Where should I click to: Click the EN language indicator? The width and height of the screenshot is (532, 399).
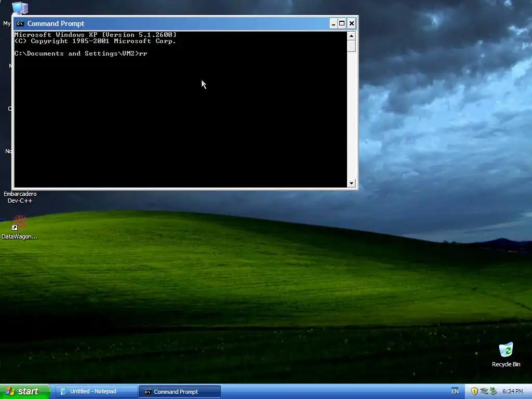click(455, 391)
